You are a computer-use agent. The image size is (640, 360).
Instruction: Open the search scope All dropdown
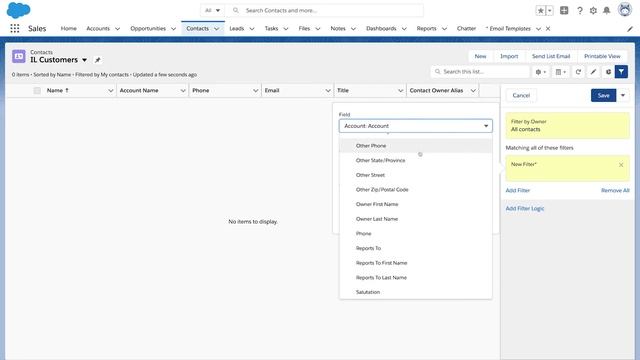(212, 11)
